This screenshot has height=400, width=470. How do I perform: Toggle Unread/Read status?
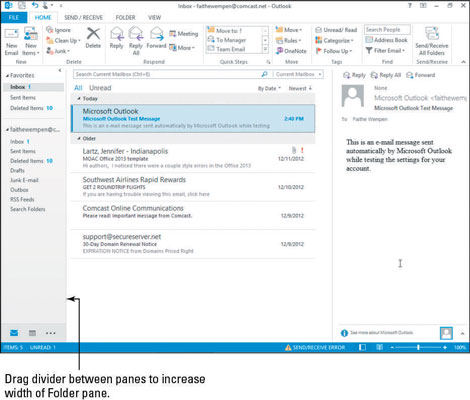pyautogui.click(x=336, y=30)
